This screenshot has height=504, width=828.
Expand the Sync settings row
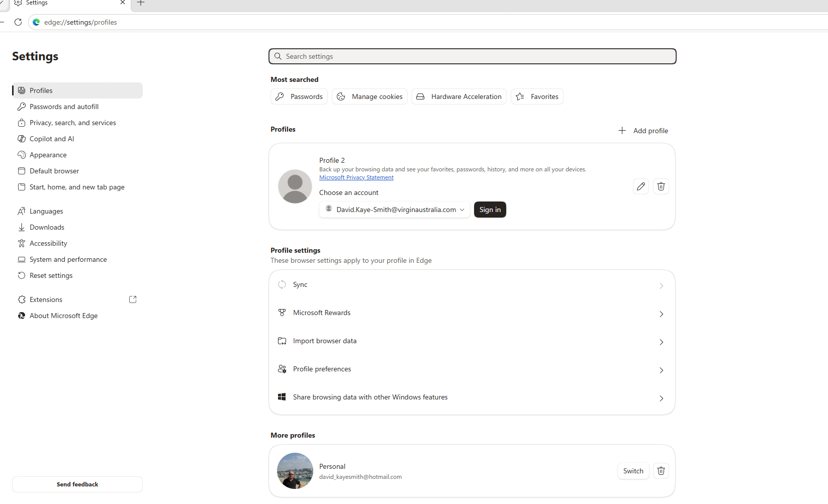[472, 285]
